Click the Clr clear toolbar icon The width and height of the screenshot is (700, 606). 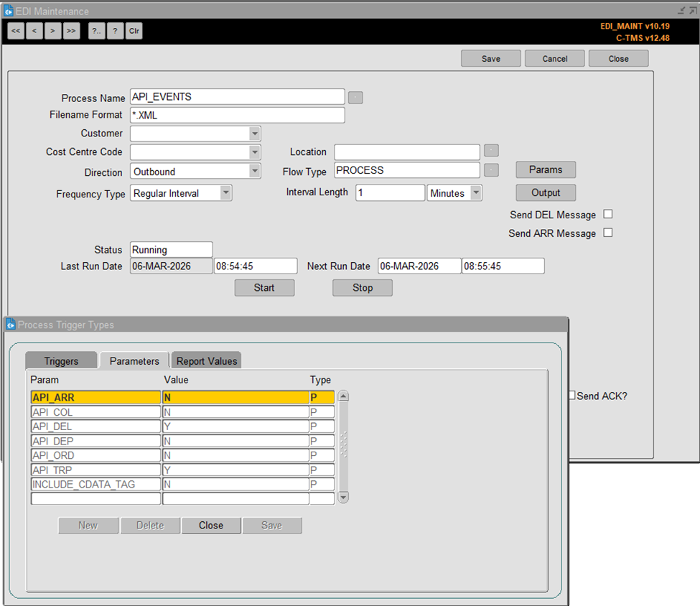[134, 30]
